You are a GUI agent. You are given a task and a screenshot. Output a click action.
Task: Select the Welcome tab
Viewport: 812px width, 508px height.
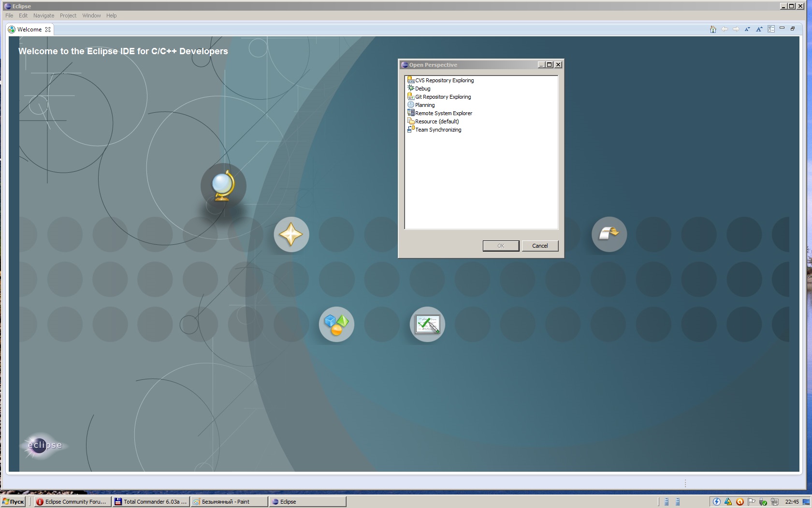29,30
